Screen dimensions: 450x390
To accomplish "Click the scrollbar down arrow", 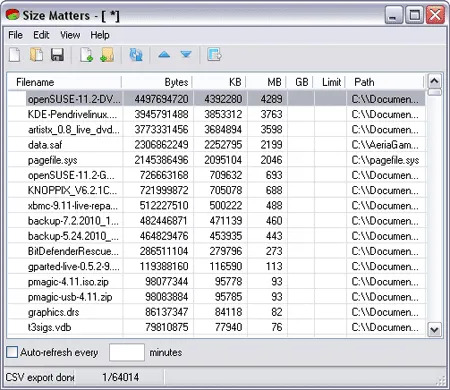I will tap(434, 330).
